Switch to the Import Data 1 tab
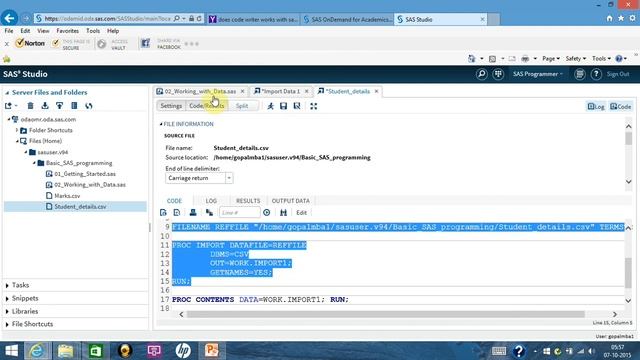Screen dimensions: 640x360 click(x=280, y=91)
